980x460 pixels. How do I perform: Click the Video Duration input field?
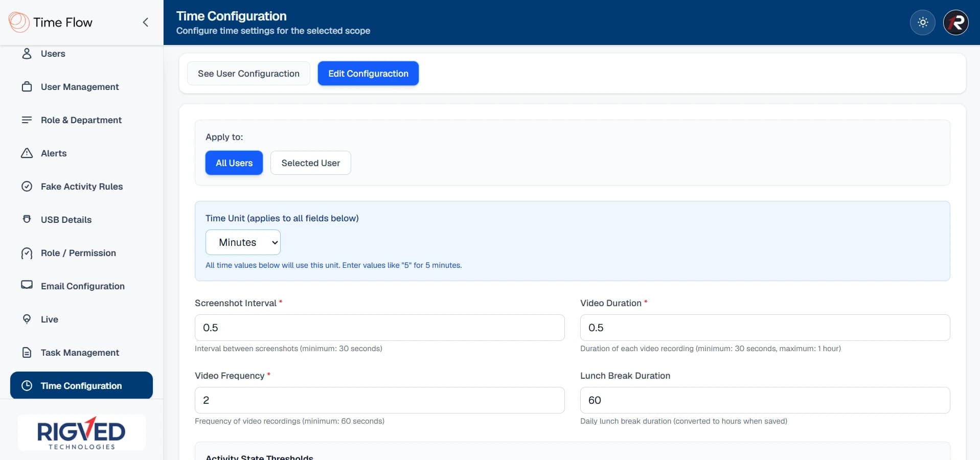coord(765,328)
